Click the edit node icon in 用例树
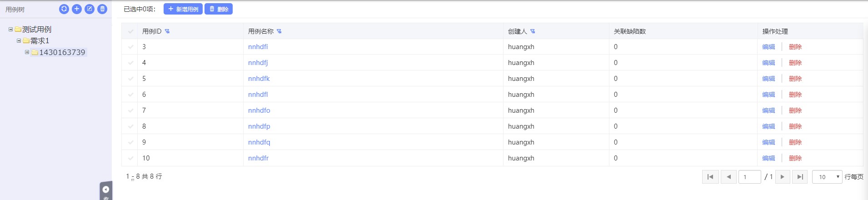The width and height of the screenshot is (868, 200). click(x=90, y=9)
